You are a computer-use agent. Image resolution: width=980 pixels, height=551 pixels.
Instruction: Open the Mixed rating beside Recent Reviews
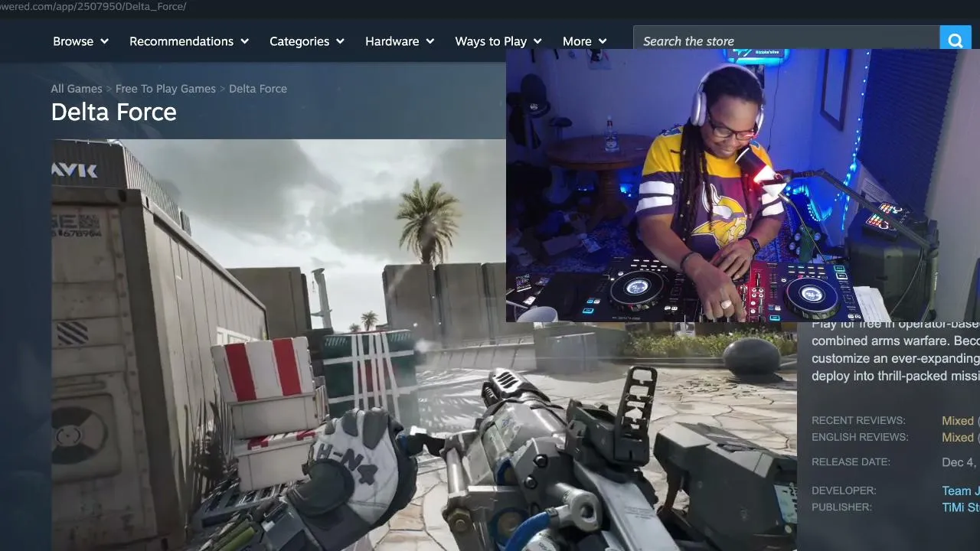(x=958, y=421)
